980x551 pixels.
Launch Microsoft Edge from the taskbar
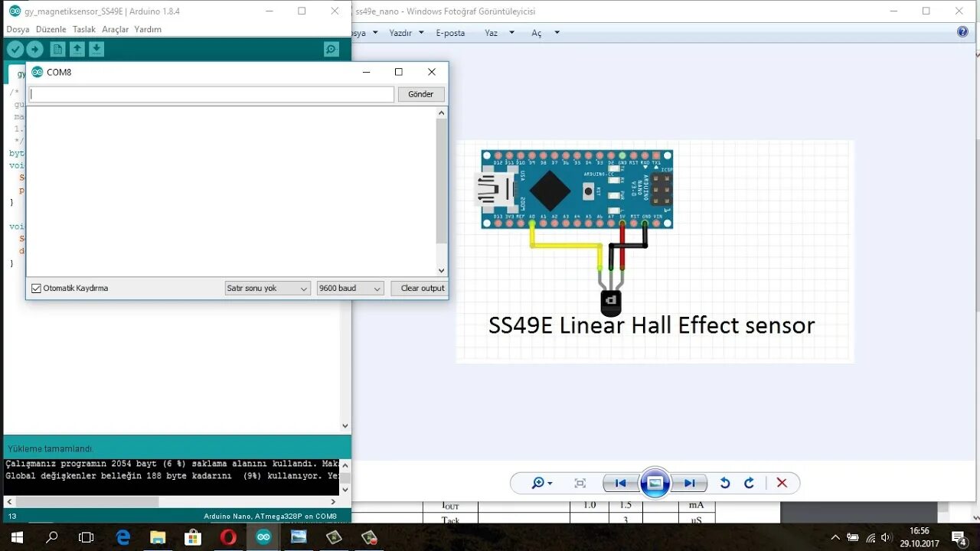pos(122,537)
